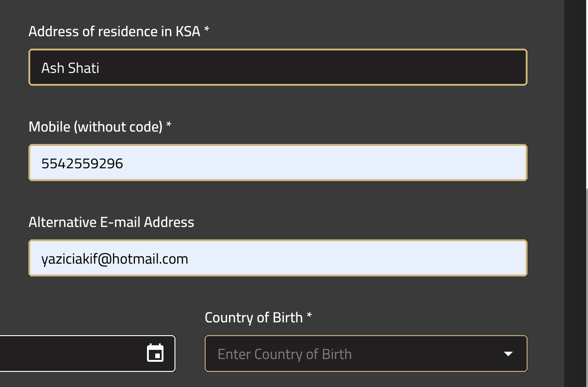
Task: Focus the Address of residence in KSA field
Action: pos(278,67)
